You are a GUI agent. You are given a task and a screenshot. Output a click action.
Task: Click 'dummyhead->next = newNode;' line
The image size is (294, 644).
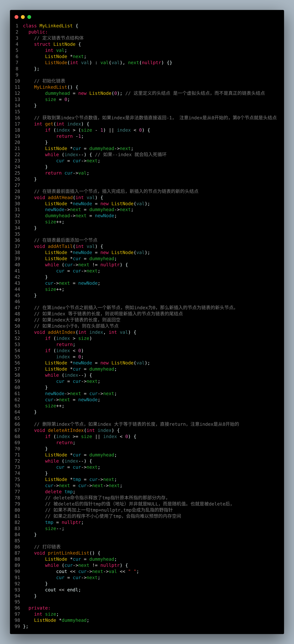click(x=81, y=216)
